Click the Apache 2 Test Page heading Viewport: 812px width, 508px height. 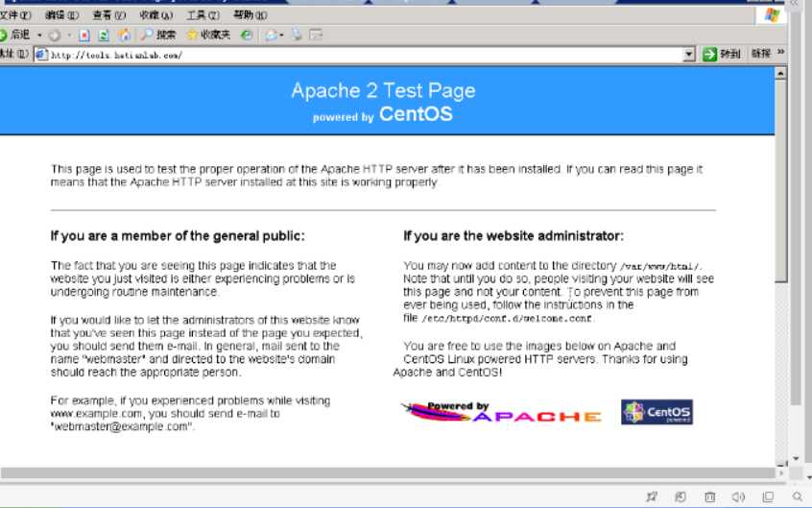(x=383, y=90)
